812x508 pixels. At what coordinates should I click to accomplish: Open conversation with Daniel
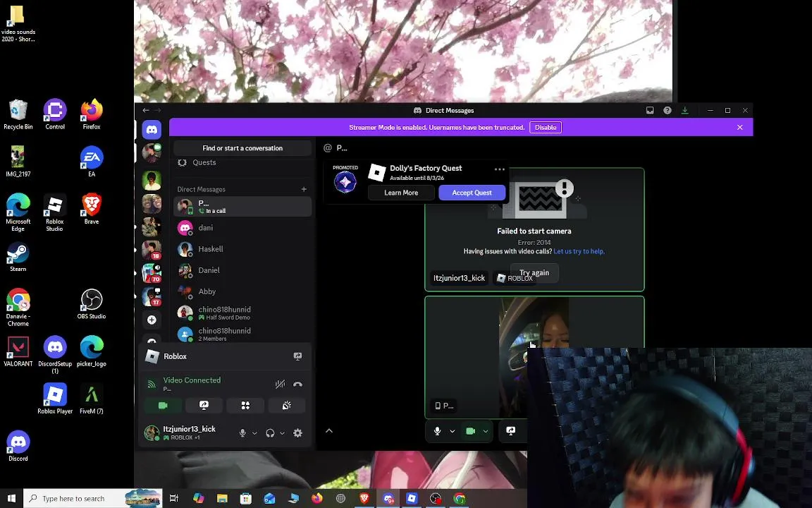pyautogui.click(x=242, y=270)
